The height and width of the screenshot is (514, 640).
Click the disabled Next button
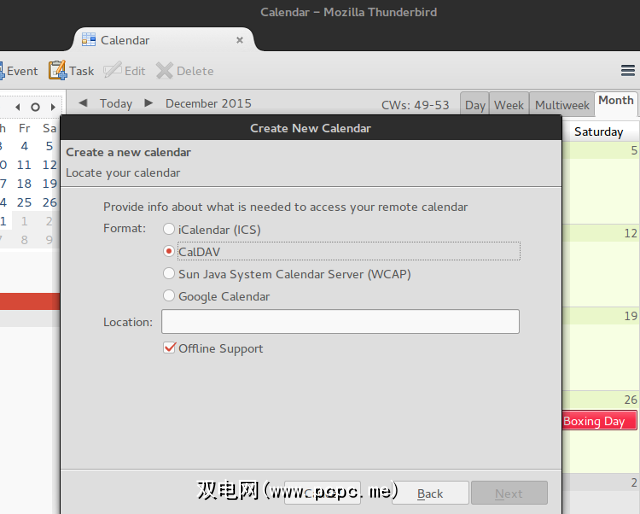(509, 493)
